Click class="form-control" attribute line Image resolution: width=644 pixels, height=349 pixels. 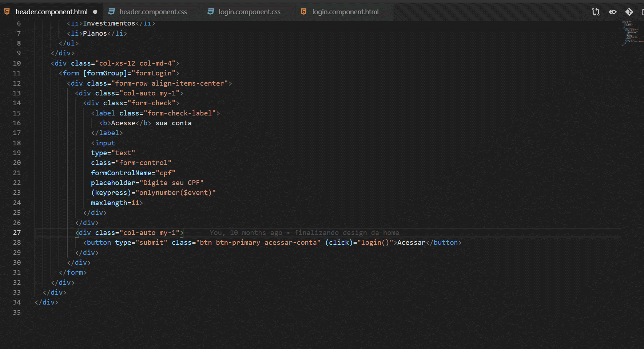pyautogui.click(x=131, y=162)
